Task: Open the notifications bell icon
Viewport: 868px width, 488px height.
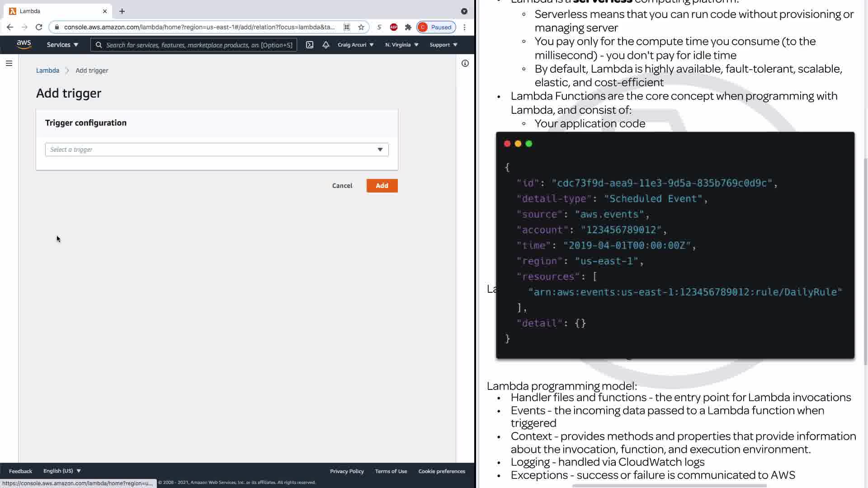Action: point(325,45)
